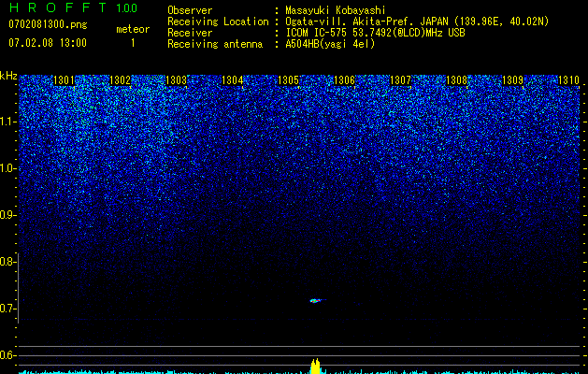The height and width of the screenshot is (374, 588).
Task: Click the 1306 time marker
Action: pos(344,80)
